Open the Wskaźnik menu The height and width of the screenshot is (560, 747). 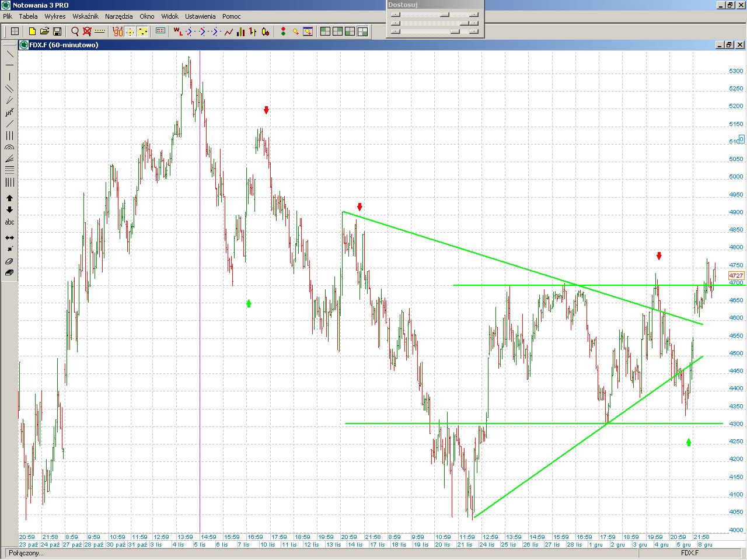[85, 16]
